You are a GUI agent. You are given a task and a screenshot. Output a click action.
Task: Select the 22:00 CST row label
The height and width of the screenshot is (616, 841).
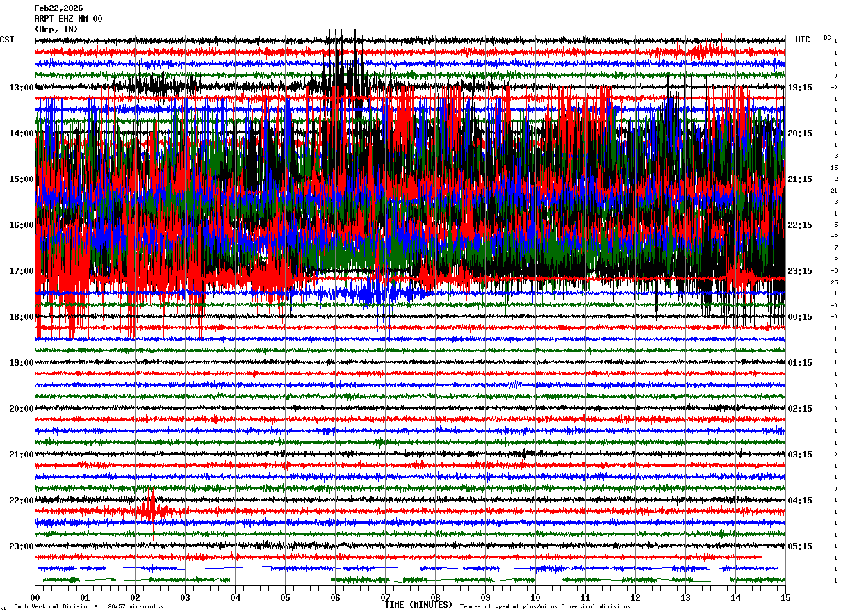(x=22, y=501)
